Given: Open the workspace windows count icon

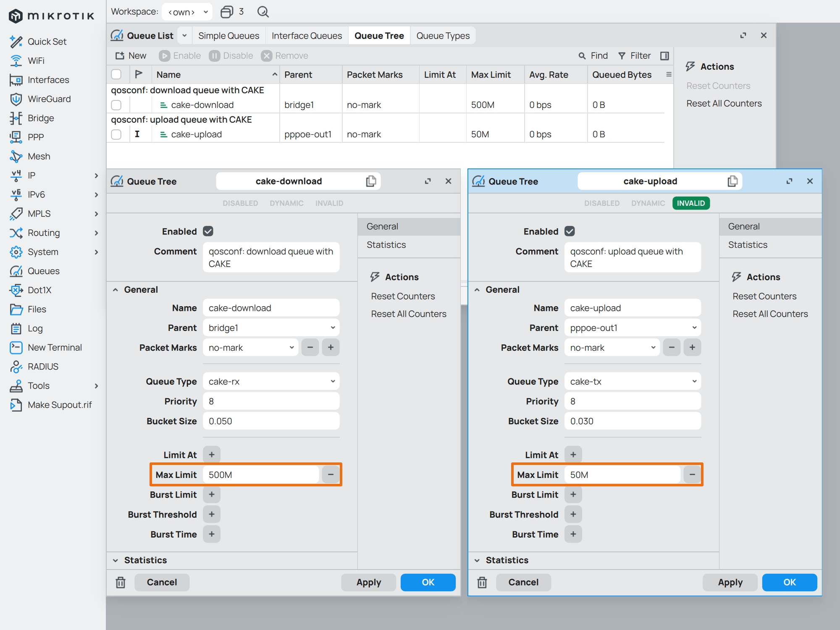Looking at the screenshot, I should pos(227,12).
